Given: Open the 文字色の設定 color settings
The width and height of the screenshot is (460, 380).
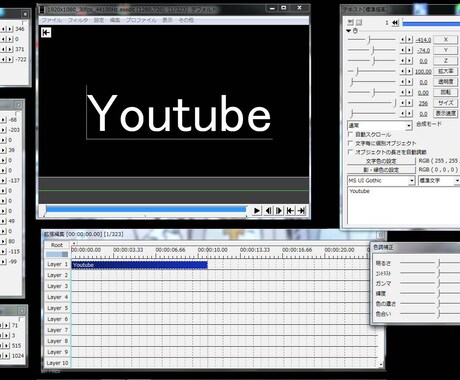Looking at the screenshot, I should pos(381,161).
